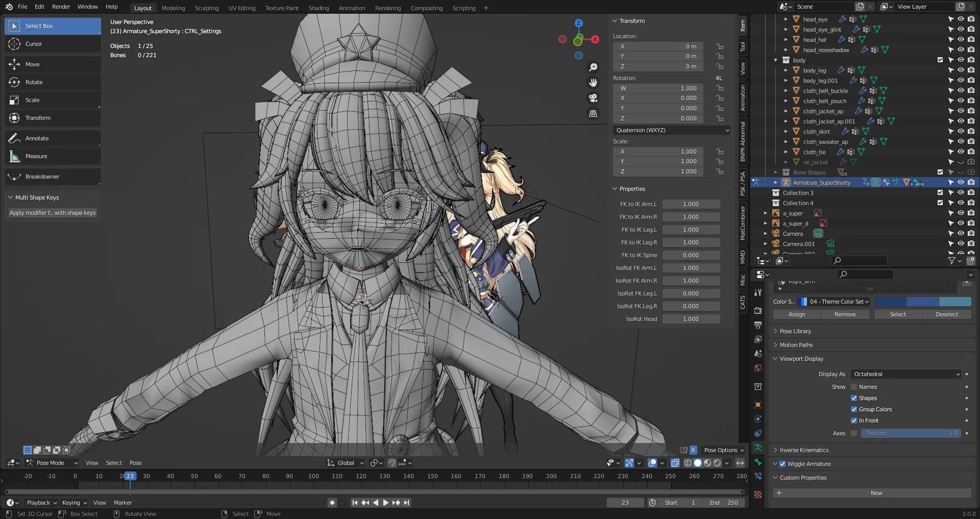The image size is (980, 519).
Task: Open the Theme Color Set dropdown
Action: [835, 301]
